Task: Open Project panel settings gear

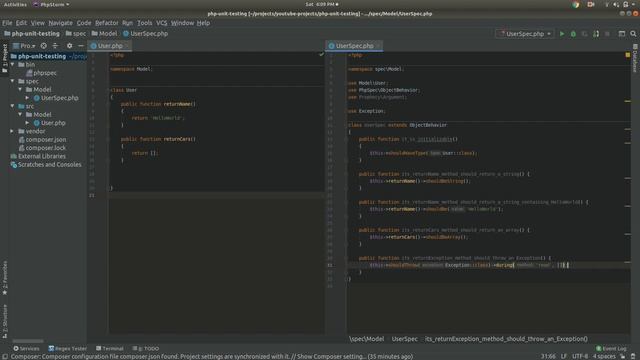Action: coord(69,46)
